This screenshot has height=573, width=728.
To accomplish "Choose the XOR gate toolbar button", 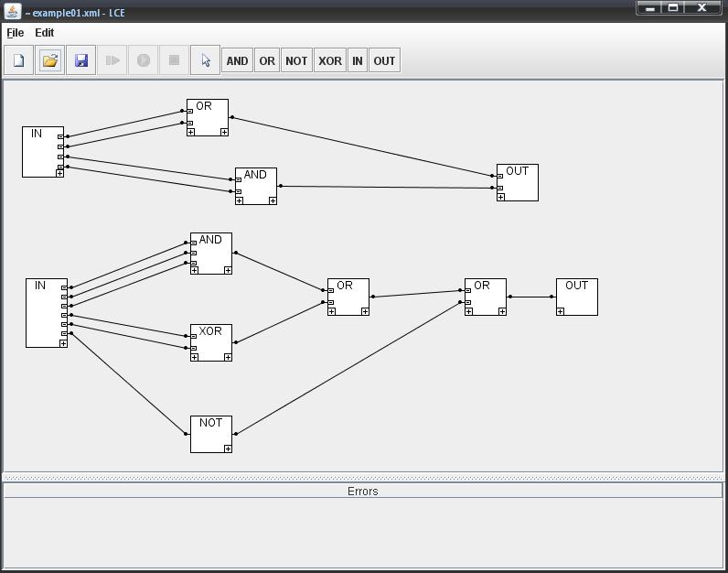I will [329, 60].
